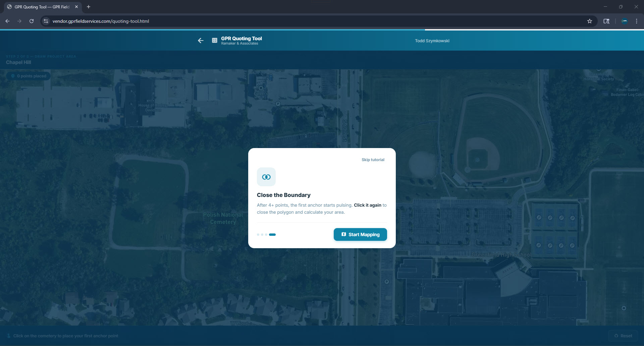The width and height of the screenshot is (644, 346).
Task: Bookmark this page with the star icon
Action: [590, 21]
